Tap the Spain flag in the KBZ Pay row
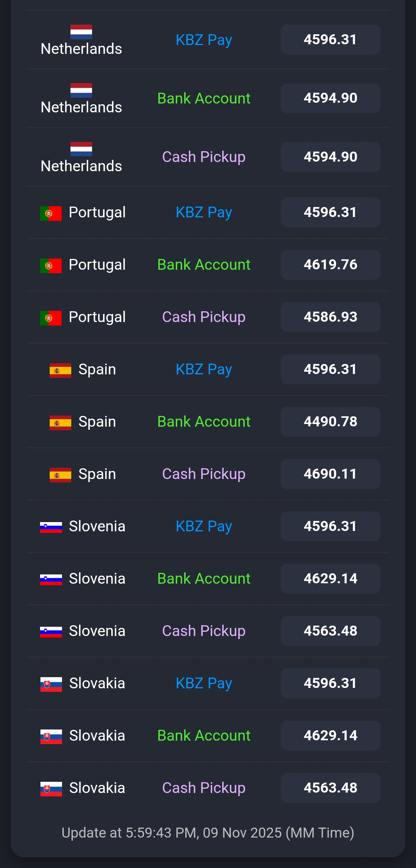The width and height of the screenshot is (416, 868). coord(60,370)
